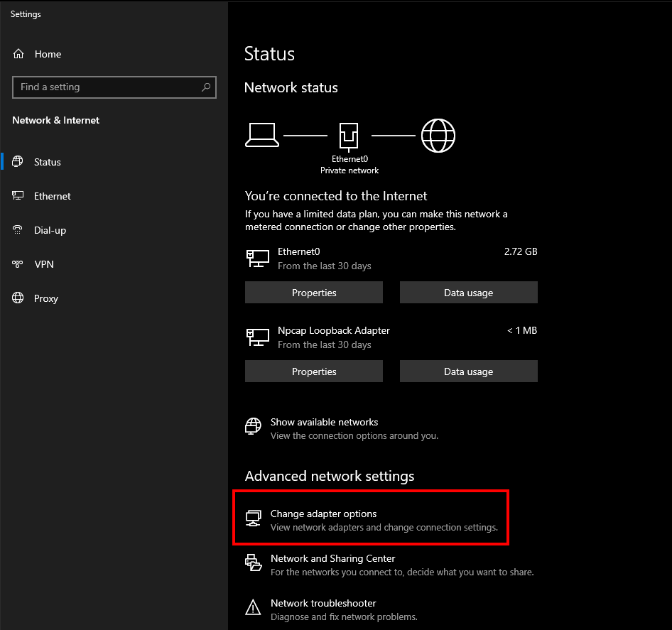Open Network and Sharing Center
672x630 pixels.
tap(332, 558)
